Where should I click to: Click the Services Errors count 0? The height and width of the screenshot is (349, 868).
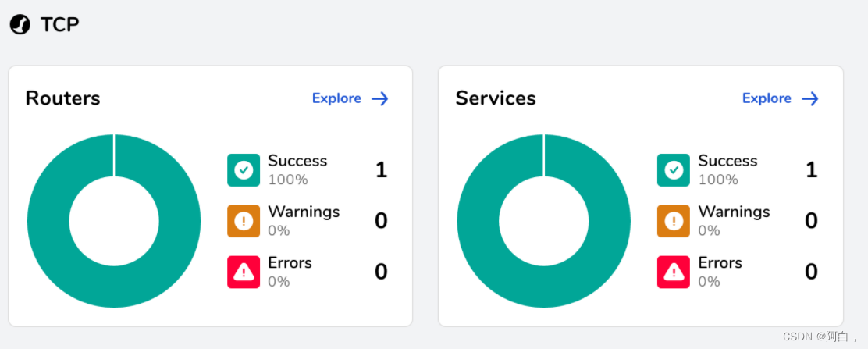click(x=812, y=272)
